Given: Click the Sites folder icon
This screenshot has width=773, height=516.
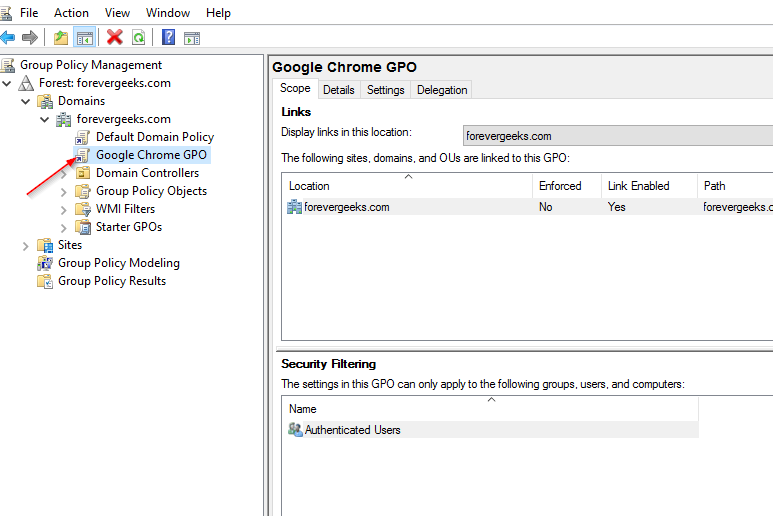Looking at the screenshot, I should pyautogui.click(x=45, y=245).
